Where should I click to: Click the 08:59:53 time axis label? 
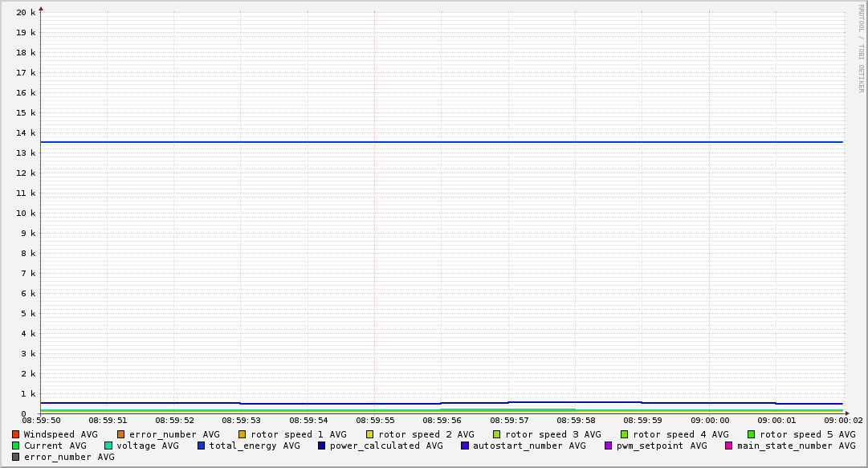(241, 420)
